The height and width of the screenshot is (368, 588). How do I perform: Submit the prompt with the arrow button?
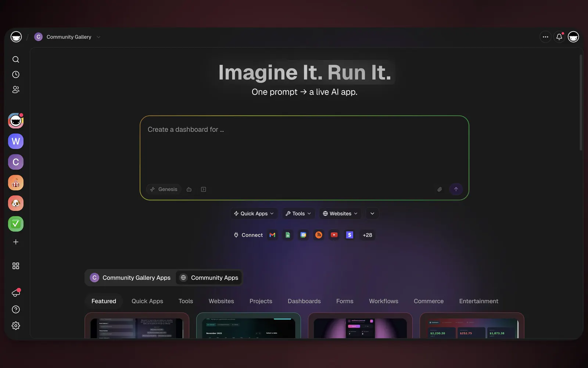pyautogui.click(x=456, y=190)
